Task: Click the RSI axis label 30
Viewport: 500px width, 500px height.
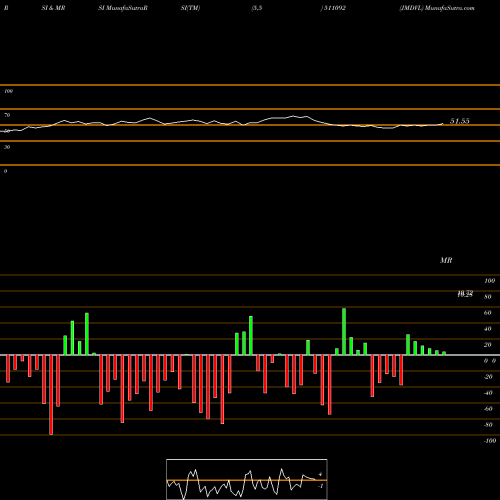Action: click(7, 147)
